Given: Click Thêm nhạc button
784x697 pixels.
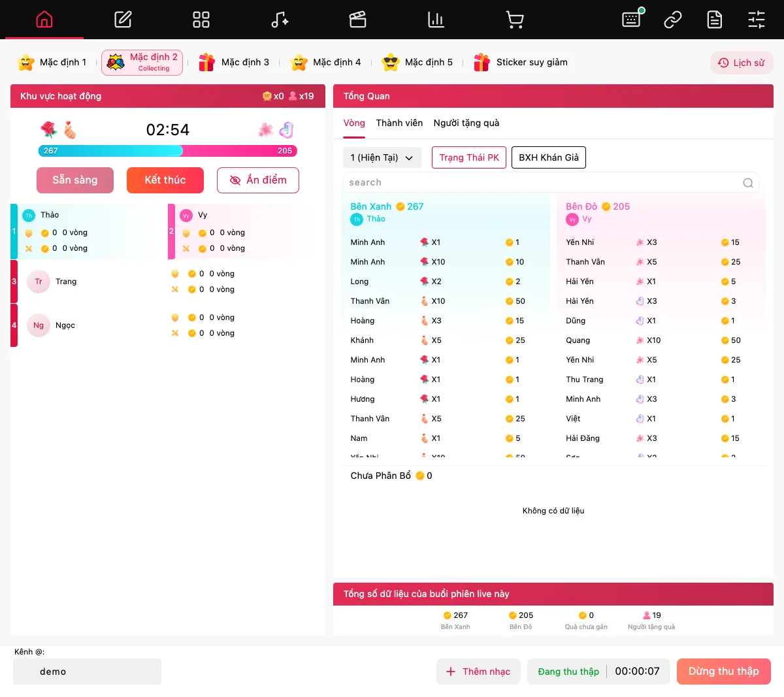Looking at the screenshot, I should pyautogui.click(x=478, y=672).
